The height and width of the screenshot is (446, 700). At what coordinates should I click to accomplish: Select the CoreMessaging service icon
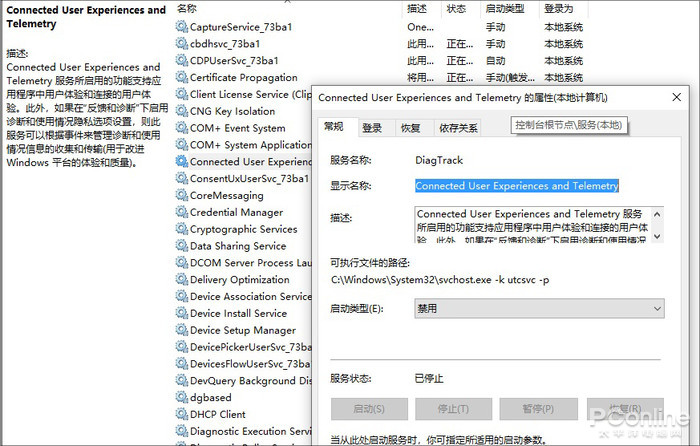pos(182,195)
